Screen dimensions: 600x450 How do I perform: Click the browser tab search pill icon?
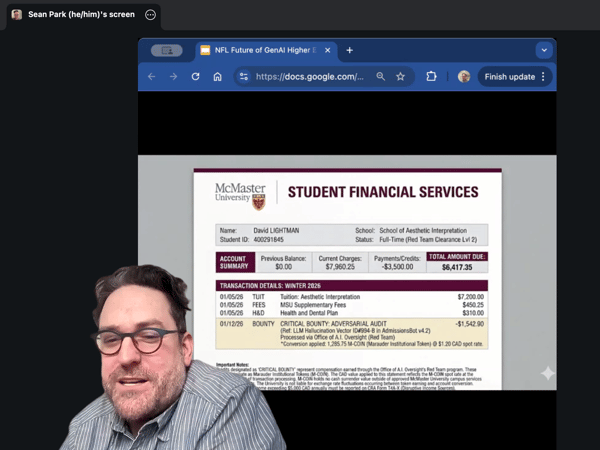coord(167,50)
